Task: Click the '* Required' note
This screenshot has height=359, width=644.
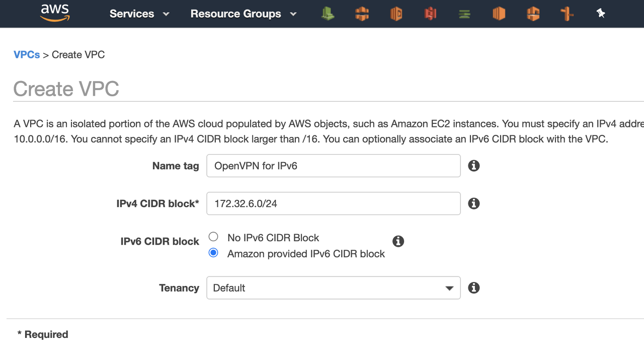Action: coord(43,334)
